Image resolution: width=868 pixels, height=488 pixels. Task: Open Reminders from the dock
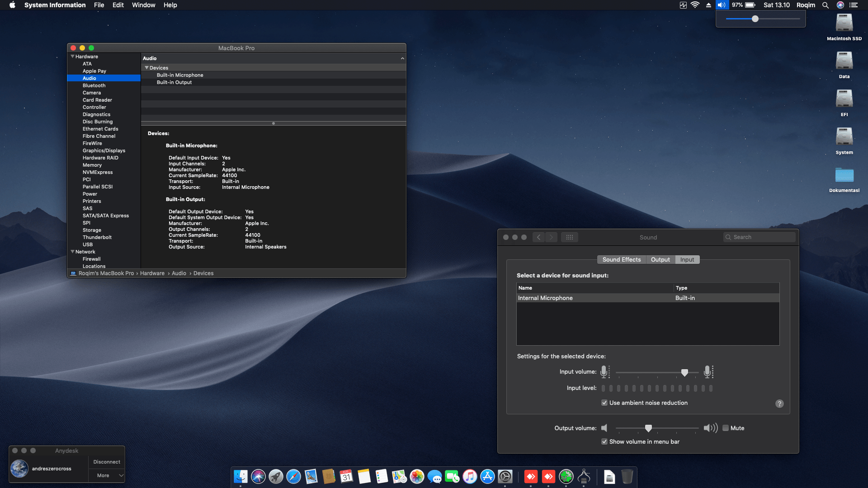click(x=382, y=476)
